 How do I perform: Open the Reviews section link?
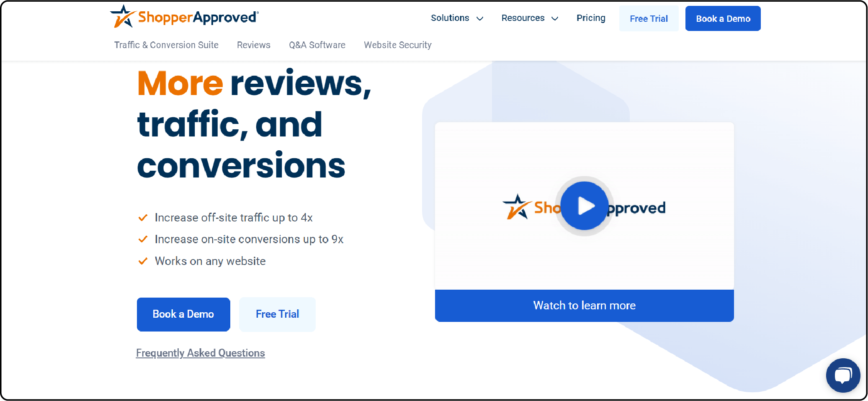tap(253, 45)
